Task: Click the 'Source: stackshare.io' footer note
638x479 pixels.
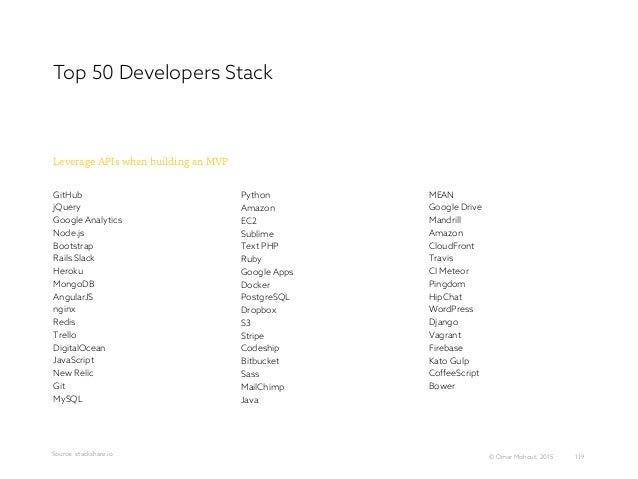Action: [x=82, y=454]
